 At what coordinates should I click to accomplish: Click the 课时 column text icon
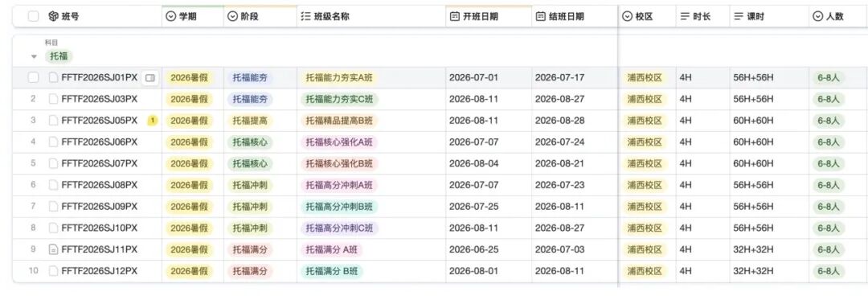739,17
